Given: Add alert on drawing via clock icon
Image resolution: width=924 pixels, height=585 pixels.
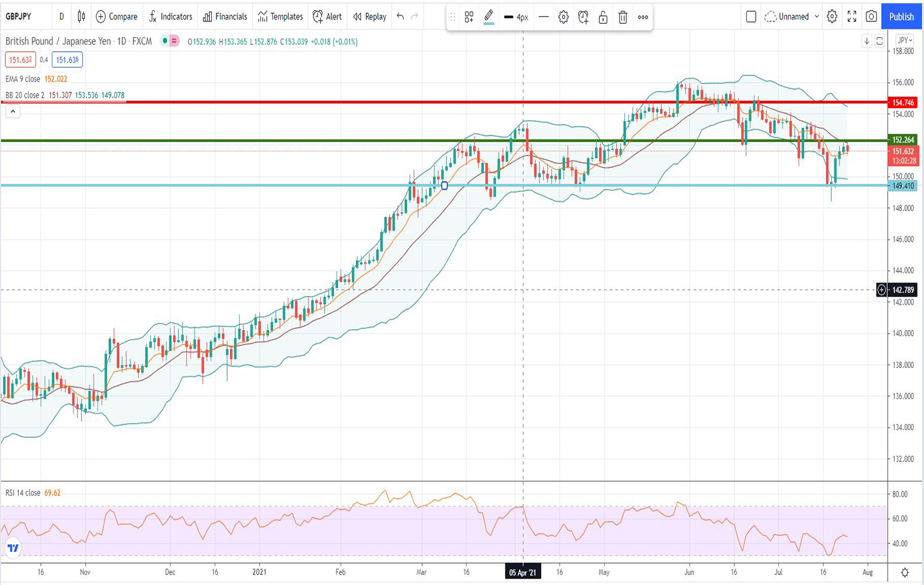Looking at the screenshot, I should point(583,17).
